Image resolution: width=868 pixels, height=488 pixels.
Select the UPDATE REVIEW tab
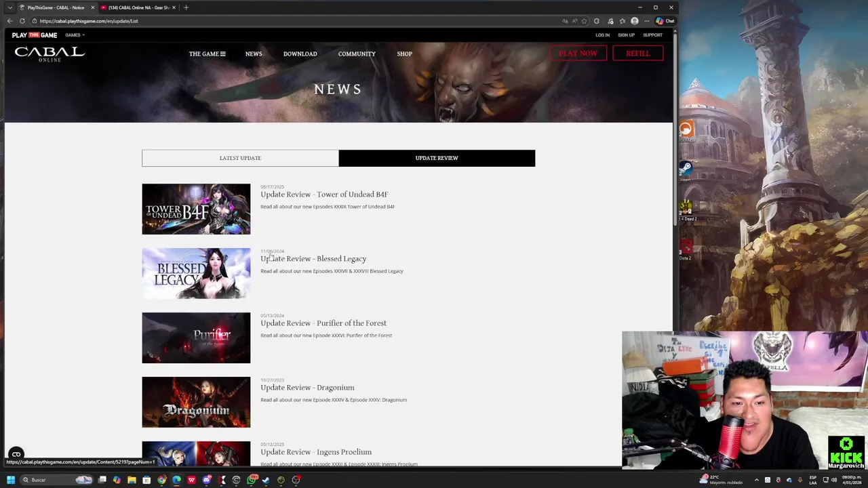[437, 158]
